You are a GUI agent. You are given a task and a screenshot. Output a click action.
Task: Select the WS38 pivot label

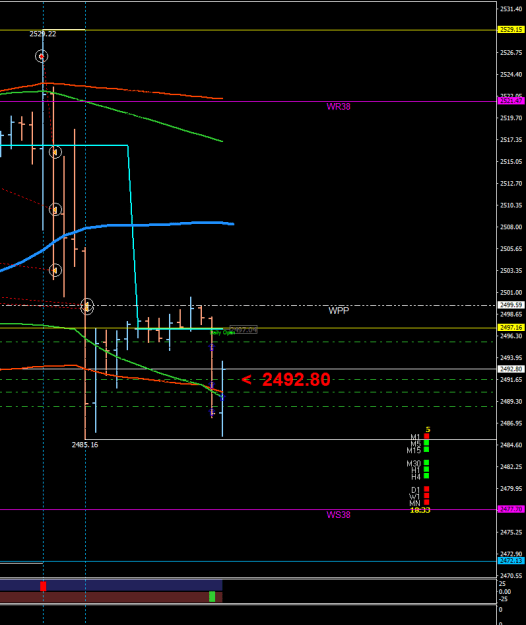pos(338,515)
